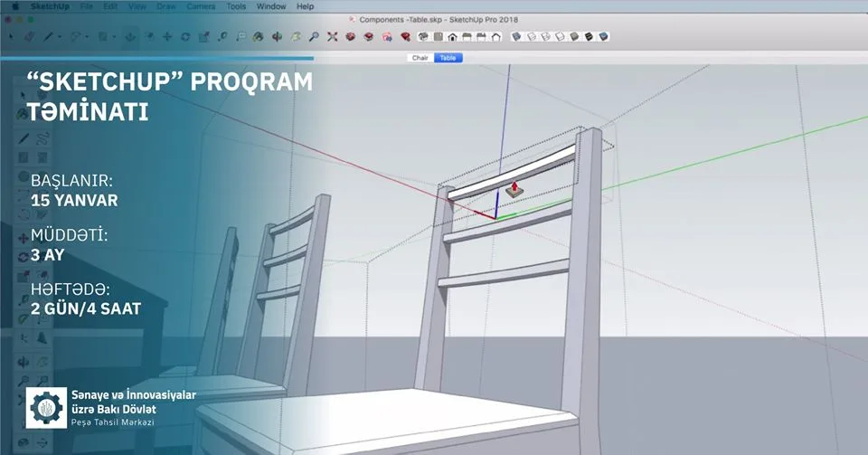Activate the Pan tool in the left palette

(x=42, y=363)
